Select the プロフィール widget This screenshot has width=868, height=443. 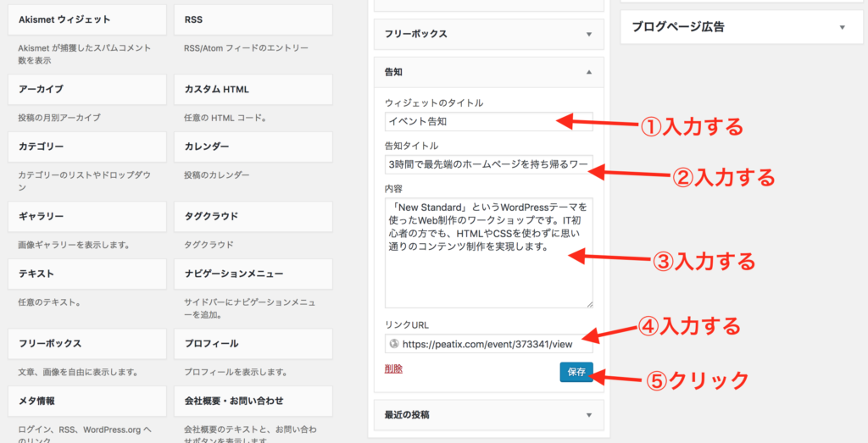pyautogui.click(x=253, y=343)
